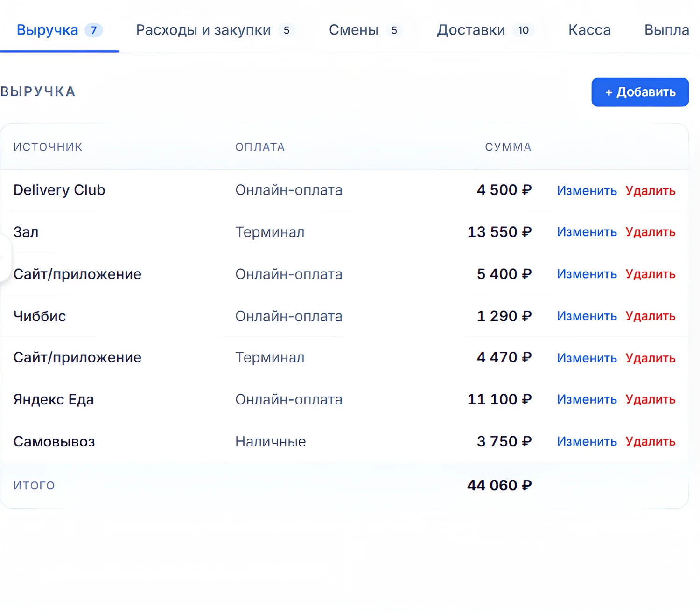
Task: Click Удалить in the Зал row
Action: pyautogui.click(x=650, y=232)
